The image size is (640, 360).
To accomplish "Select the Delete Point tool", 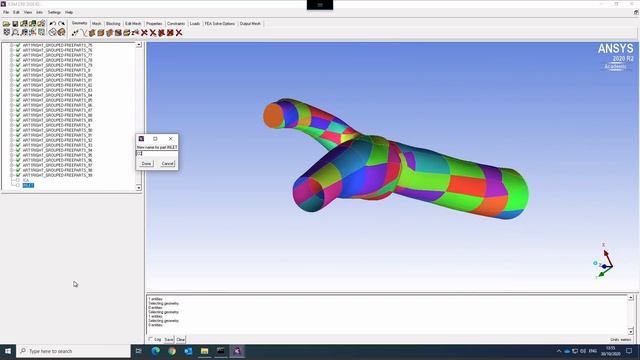I will point(144,33).
